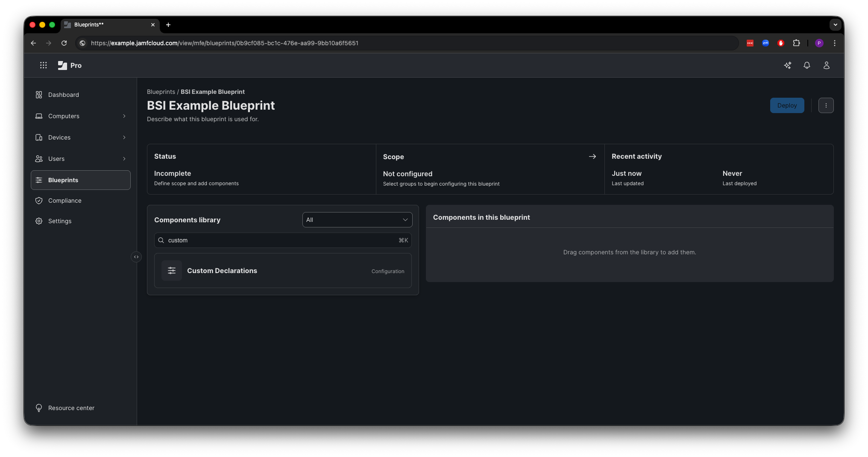Expand the Computers section chevron
Image resolution: width=868 pixels, height=457 pixels.
point(124,116)
